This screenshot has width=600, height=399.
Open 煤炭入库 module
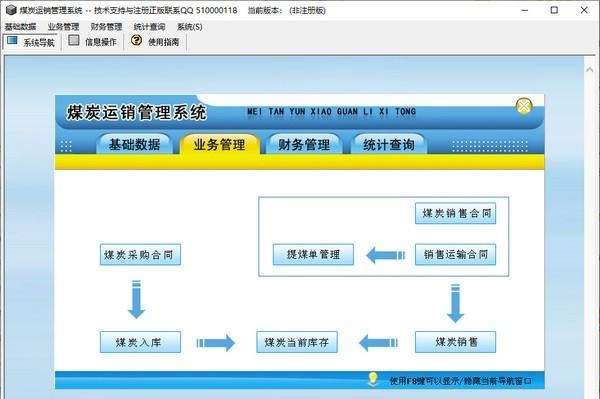(x=140, y=342)
